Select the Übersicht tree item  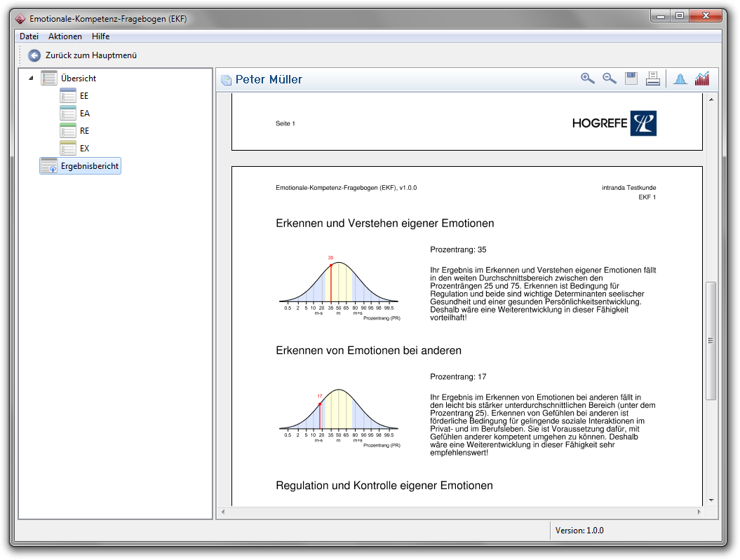point(79,78)
